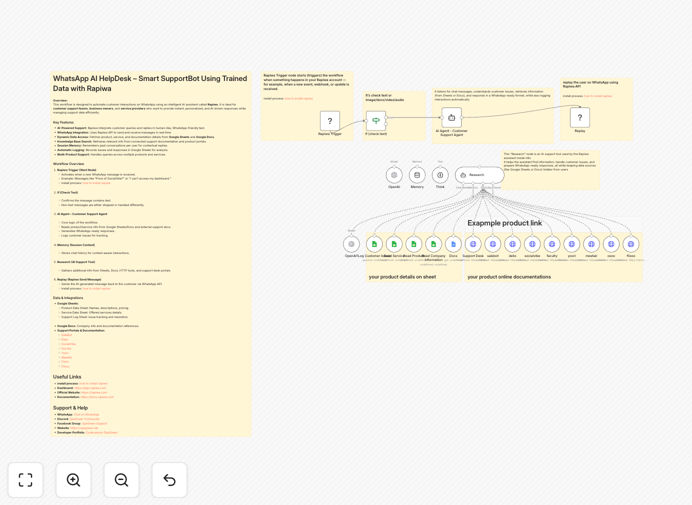Click the 'Key Features' heading in note

coord(64,122)
